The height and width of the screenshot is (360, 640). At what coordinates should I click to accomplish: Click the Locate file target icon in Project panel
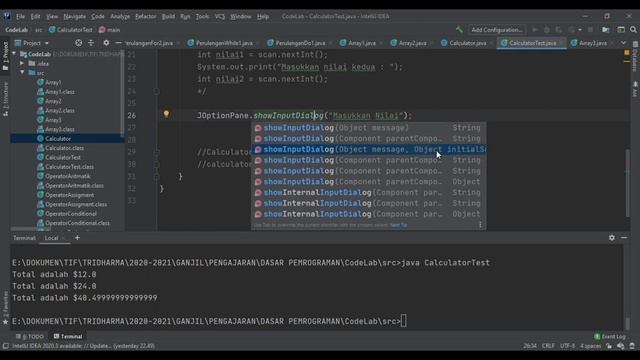point(78,43)
